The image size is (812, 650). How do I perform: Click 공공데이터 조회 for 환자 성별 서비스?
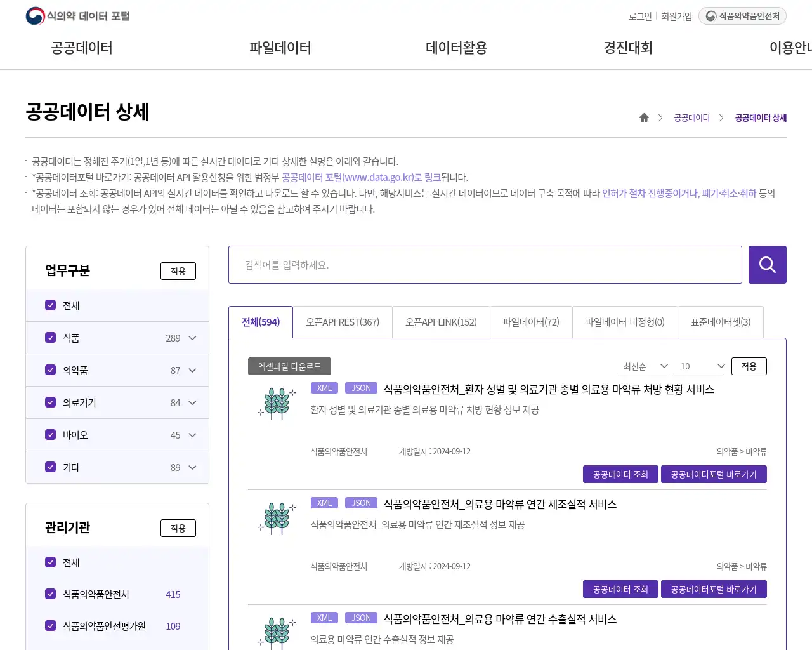[x=620, y=474]
